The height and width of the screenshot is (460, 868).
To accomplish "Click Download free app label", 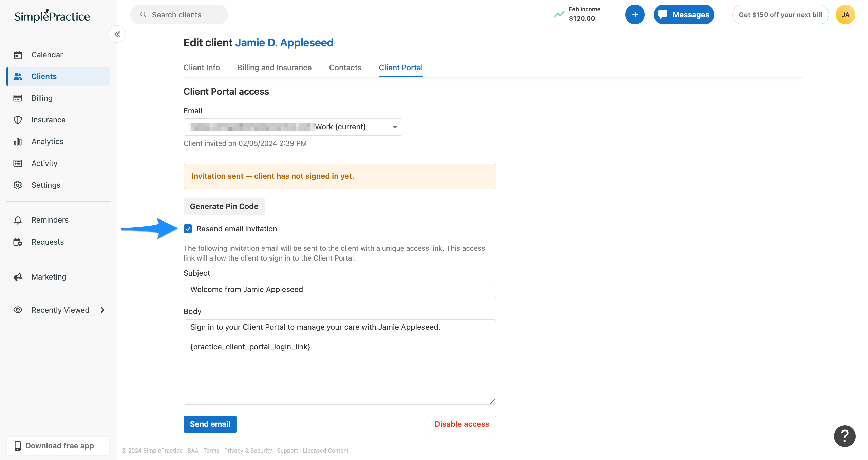I will (59, 446).
